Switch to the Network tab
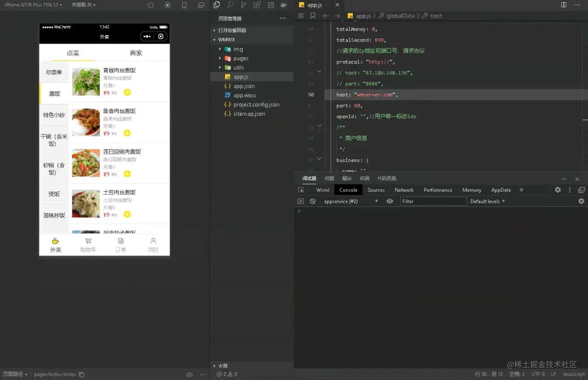The width and height of the screenshot is (588, 380). pos(404,190)
